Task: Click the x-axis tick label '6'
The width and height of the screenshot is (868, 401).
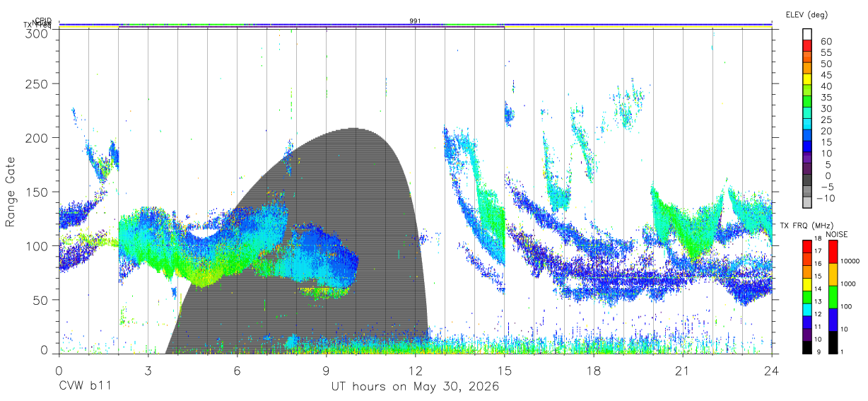Action: (237, 370)
